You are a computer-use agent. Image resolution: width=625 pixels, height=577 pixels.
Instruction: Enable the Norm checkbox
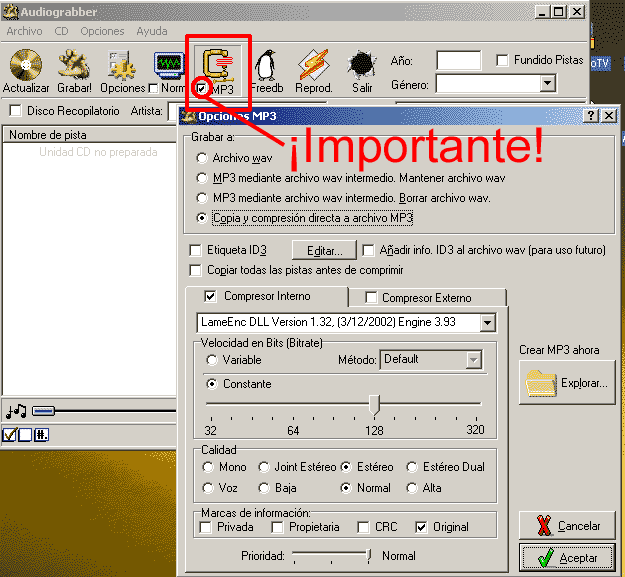pos(153,88)
